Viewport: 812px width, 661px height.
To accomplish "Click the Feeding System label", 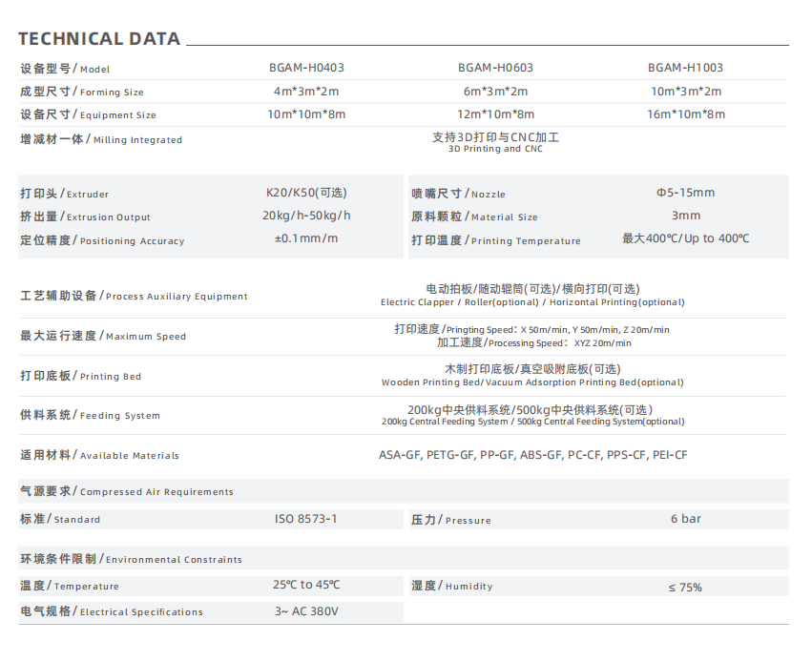I will (x=90, y=415).
